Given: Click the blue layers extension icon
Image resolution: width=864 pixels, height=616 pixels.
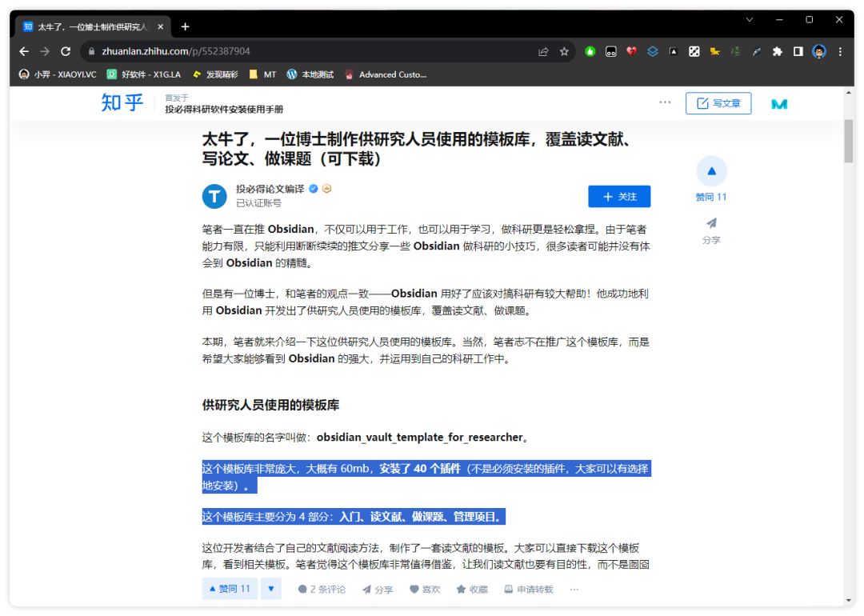Looking at the screenshot, I should tap(653, 51).
